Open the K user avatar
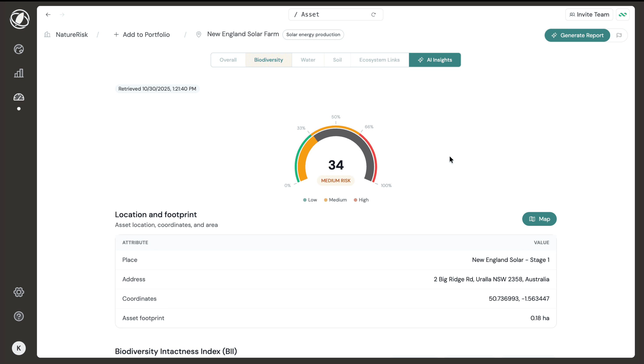This screenshot has width=644, height=364. (19, 348)
